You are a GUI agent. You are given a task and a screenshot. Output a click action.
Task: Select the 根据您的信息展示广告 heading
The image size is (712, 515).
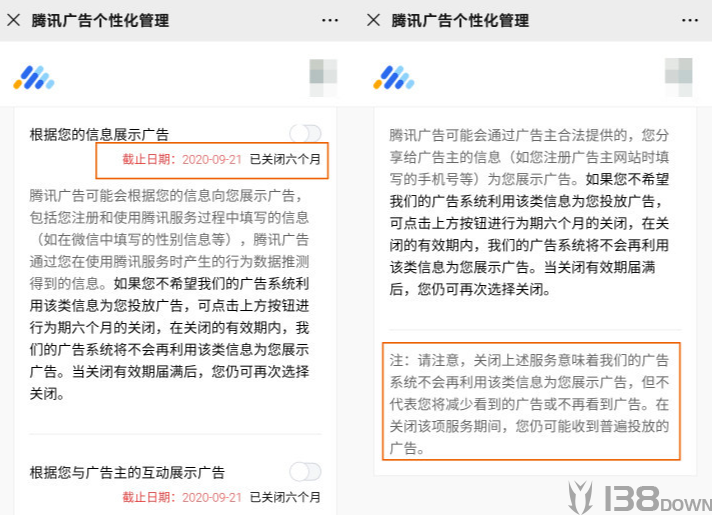pyautogui.click(x=99, y=134)
